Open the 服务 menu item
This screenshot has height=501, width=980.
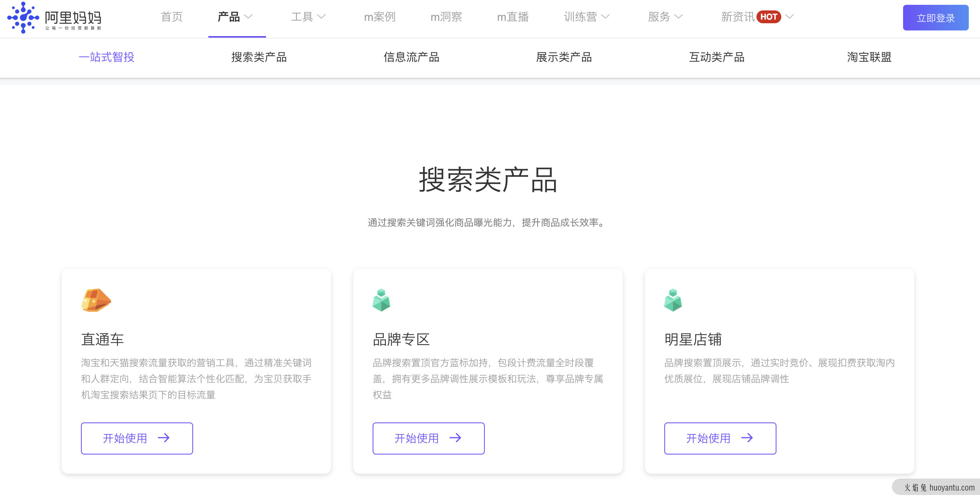pos(659,17)
